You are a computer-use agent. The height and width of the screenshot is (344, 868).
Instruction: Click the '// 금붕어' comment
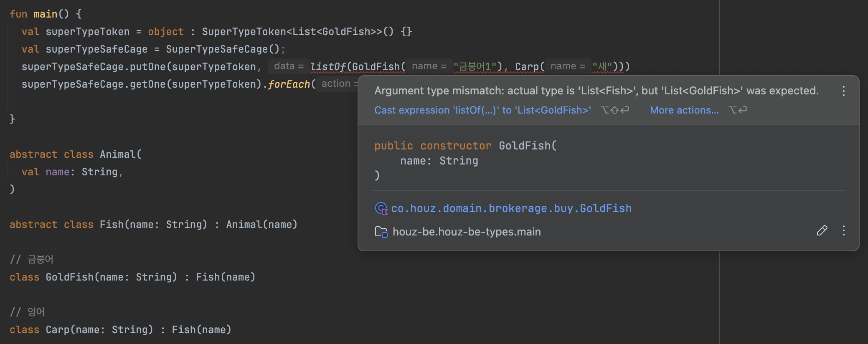(31, 260)
